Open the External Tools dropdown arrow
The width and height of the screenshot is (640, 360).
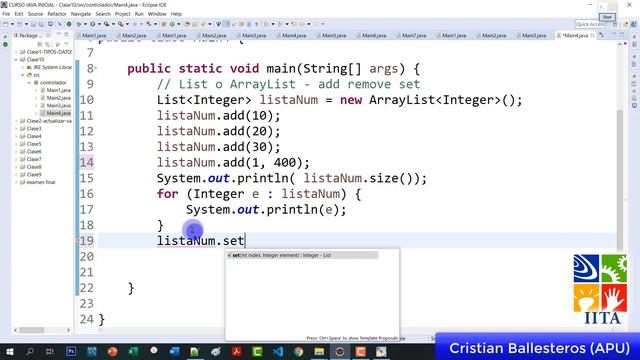(x=127, y=24)
